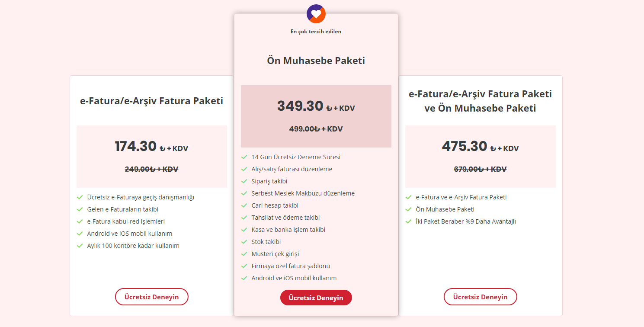Click checkmark beside Ücretsiz e-Faturaya geçiş danışmanlığı
The image size is (644, 327).
pyautogui.click(x=80, y=197)
